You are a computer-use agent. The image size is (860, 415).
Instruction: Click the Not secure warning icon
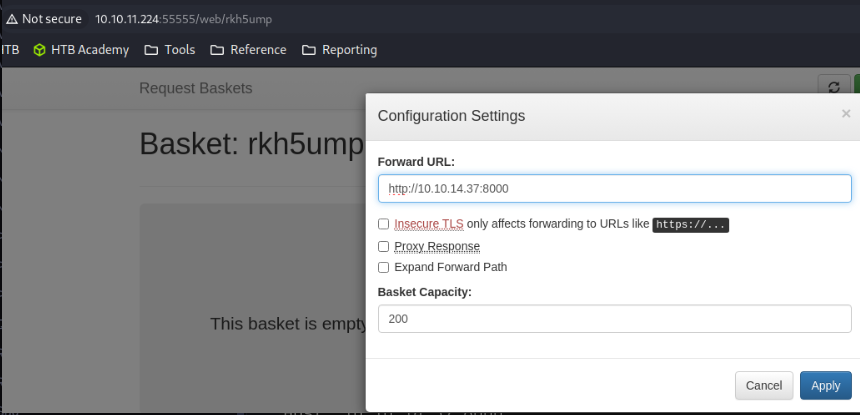pyautogui.click(x=12, y=19)
